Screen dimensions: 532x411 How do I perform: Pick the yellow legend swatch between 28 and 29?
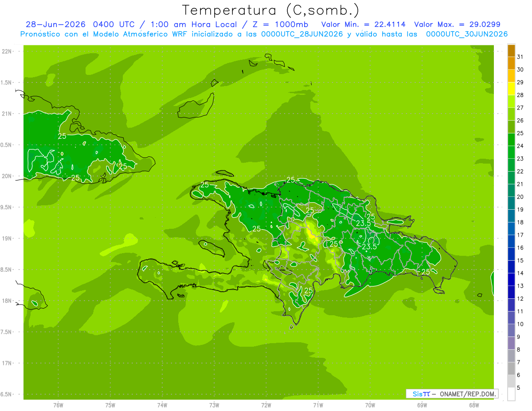(511, 89)
